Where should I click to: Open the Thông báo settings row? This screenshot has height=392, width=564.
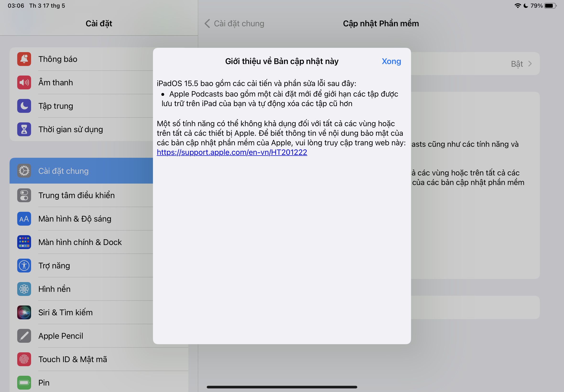[81, 59]
